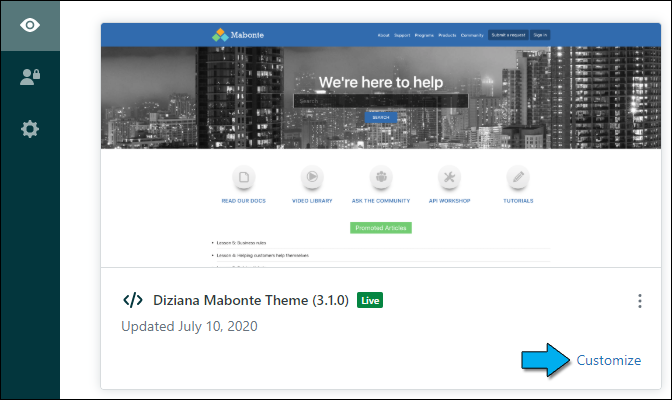672x400 pixels.
Task: Click the green Live badge
Action: tap(370, 300)
